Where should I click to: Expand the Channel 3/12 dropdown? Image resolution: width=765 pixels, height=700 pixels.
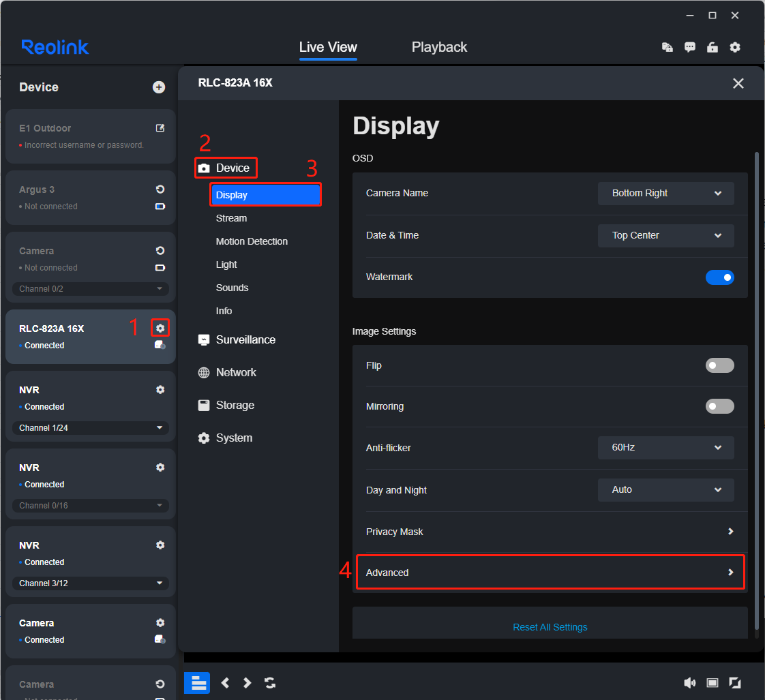[x=91, y=583]
